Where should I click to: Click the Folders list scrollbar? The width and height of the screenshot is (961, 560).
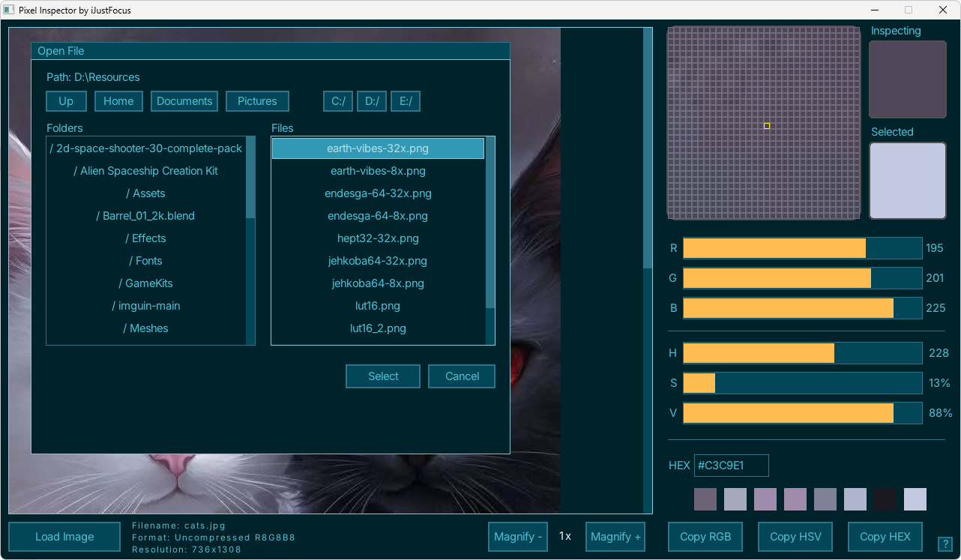pos(250,241)
